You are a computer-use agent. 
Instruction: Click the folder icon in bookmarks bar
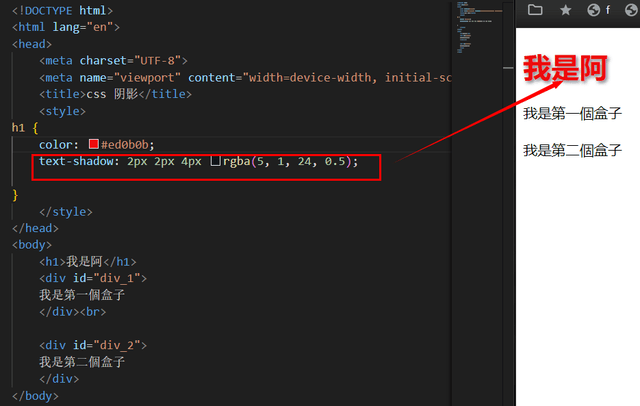(x=535, y=11)
